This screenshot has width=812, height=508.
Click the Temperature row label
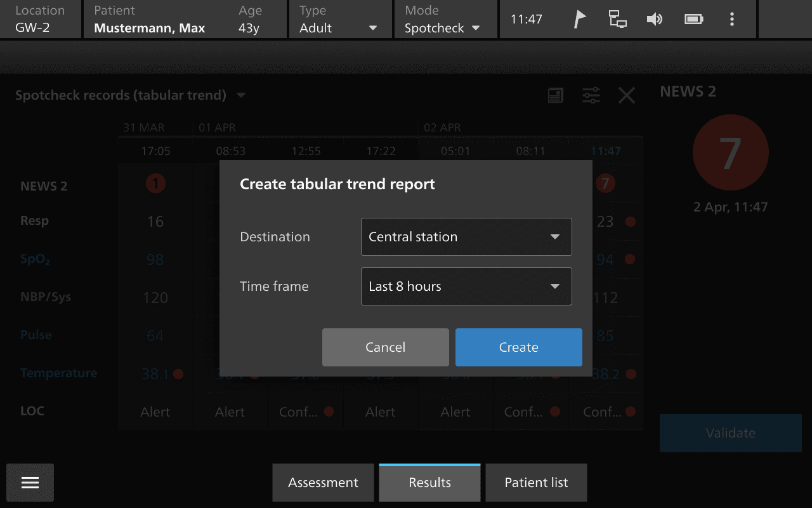[59, 373]
